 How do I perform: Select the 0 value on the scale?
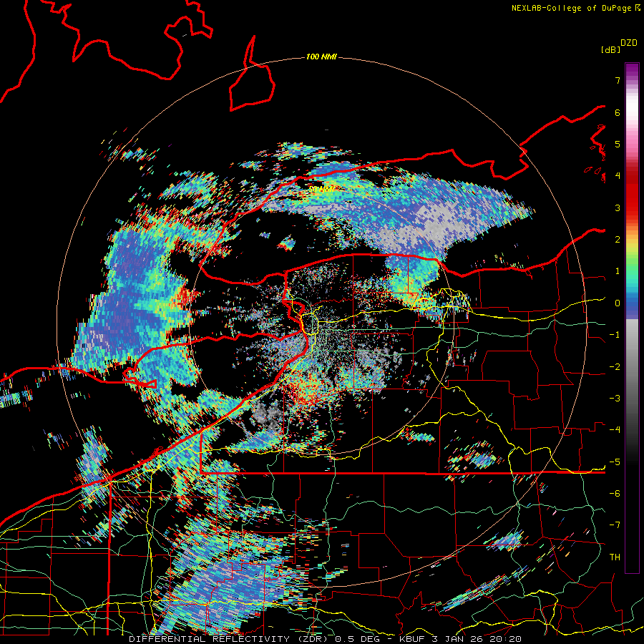618,303
